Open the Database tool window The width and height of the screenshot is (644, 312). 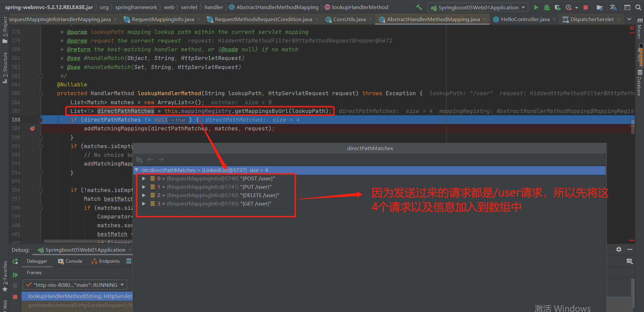[640, 83]
